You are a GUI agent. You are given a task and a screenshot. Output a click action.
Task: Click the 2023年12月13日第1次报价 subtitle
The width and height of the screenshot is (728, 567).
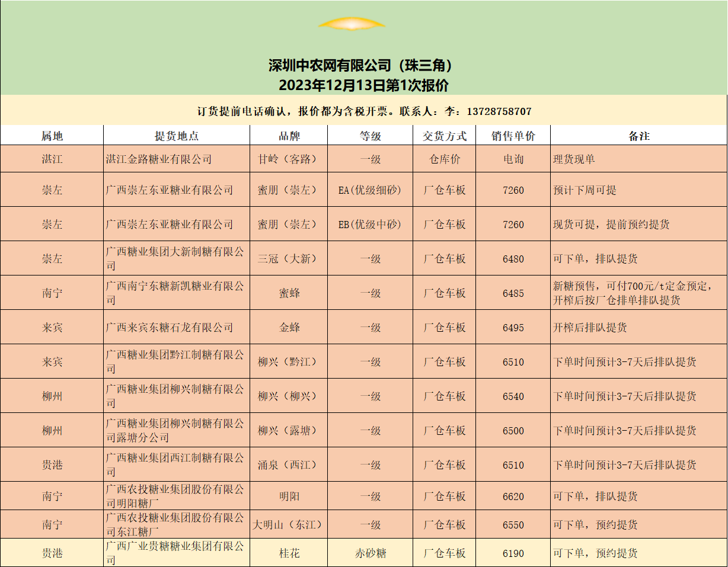363,85
